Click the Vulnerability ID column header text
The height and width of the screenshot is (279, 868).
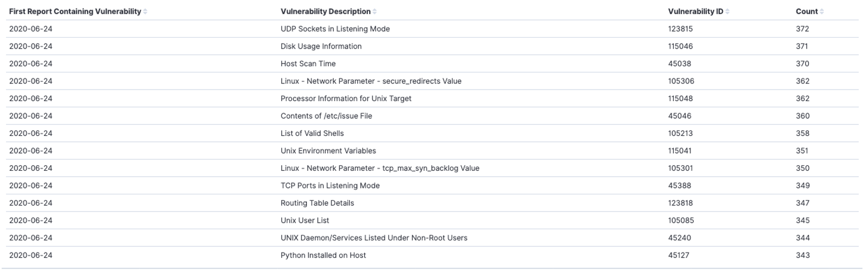[695, 12]
